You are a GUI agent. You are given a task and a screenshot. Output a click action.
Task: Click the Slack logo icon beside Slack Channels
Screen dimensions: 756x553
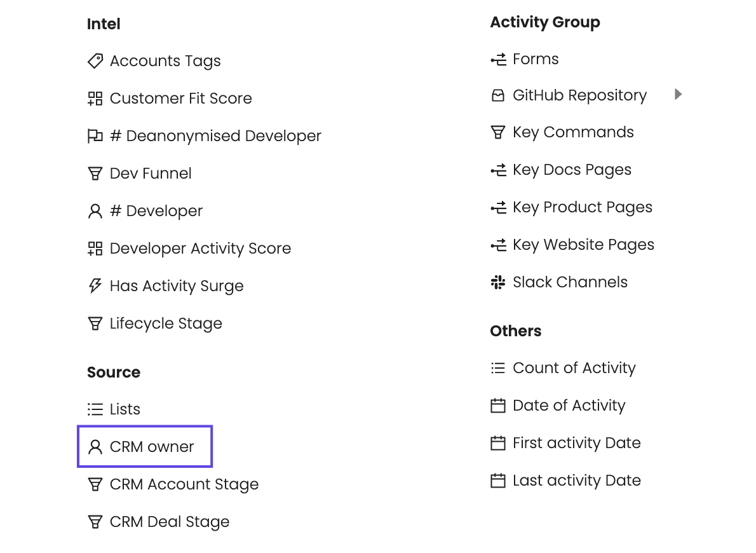(498, 282)
